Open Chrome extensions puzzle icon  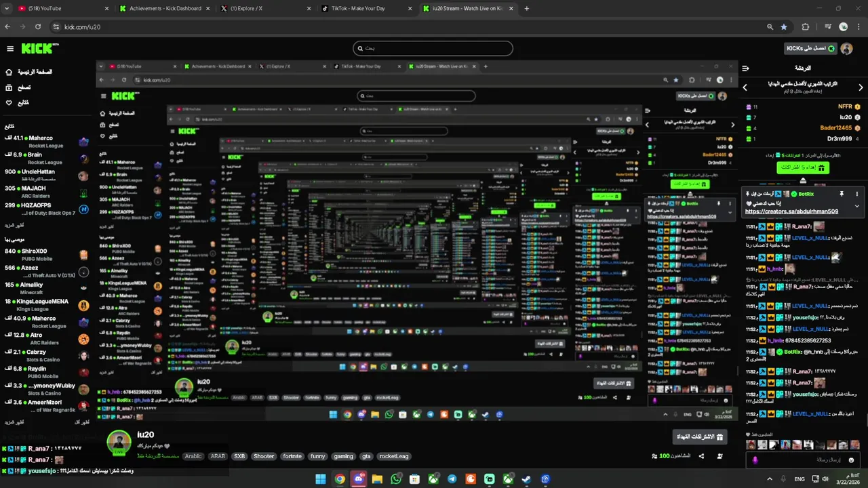pyautogui.click(x=806, y=27)
